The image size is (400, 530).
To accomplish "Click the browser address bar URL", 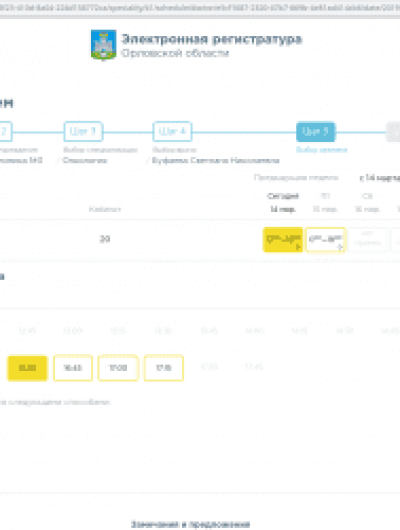I will click(200, 7).
